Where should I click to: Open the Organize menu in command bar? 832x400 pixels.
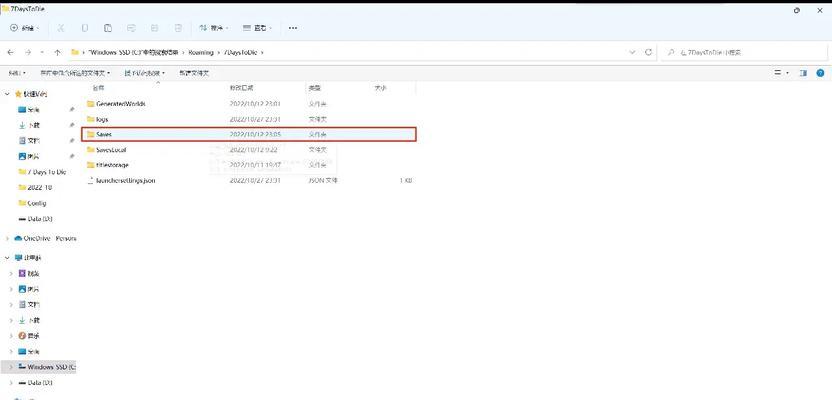(x=17, y=73)
